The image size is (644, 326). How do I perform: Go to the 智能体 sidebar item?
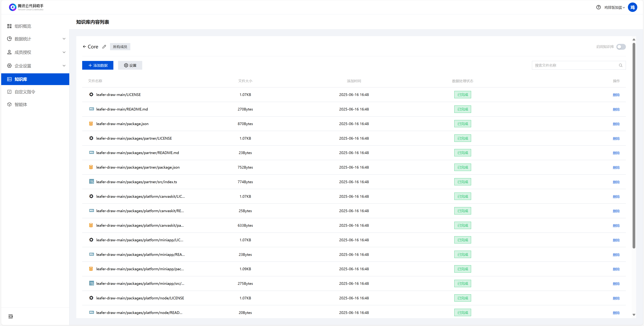21,105
